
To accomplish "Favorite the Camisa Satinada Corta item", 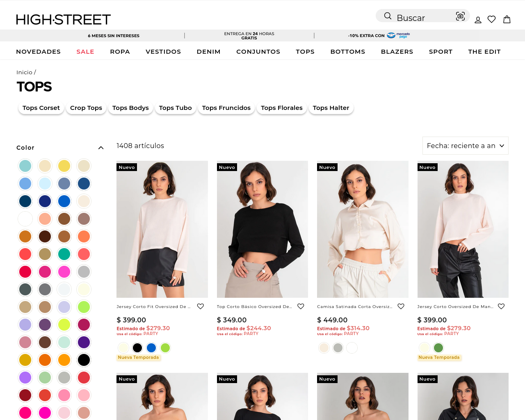I will click(401, 306).
